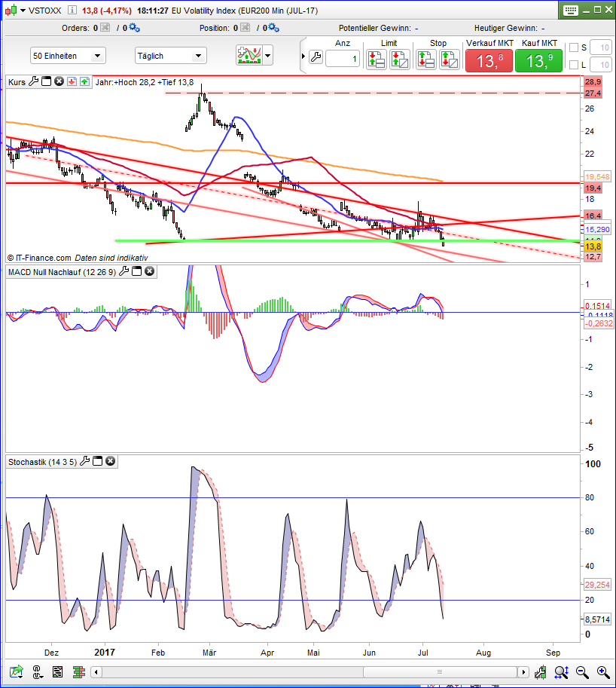Open the list/notes icon in bottom toolbar

click(x=57, y=671)
